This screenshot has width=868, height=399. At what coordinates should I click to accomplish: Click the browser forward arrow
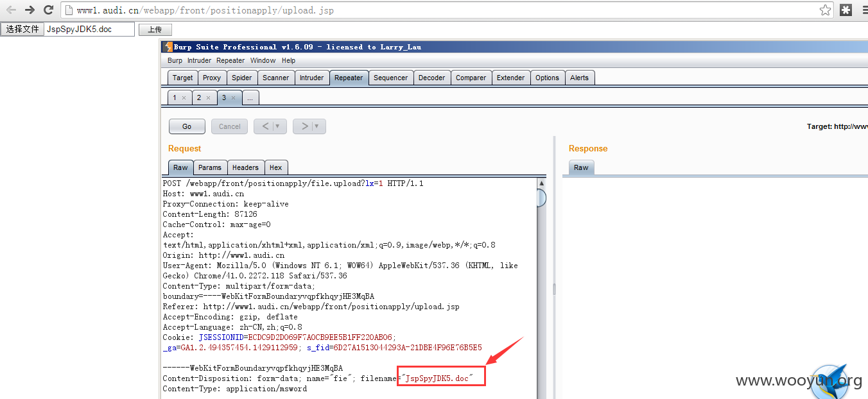30,10
